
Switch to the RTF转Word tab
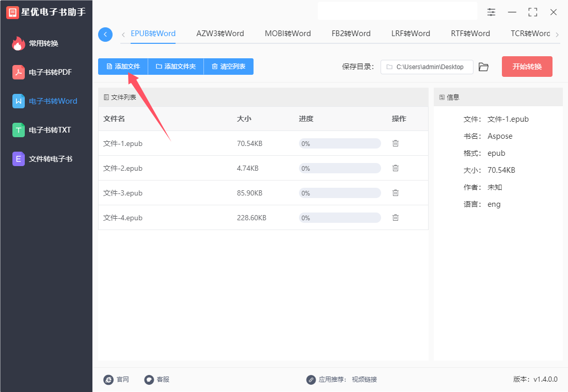[x=470, y=34]
